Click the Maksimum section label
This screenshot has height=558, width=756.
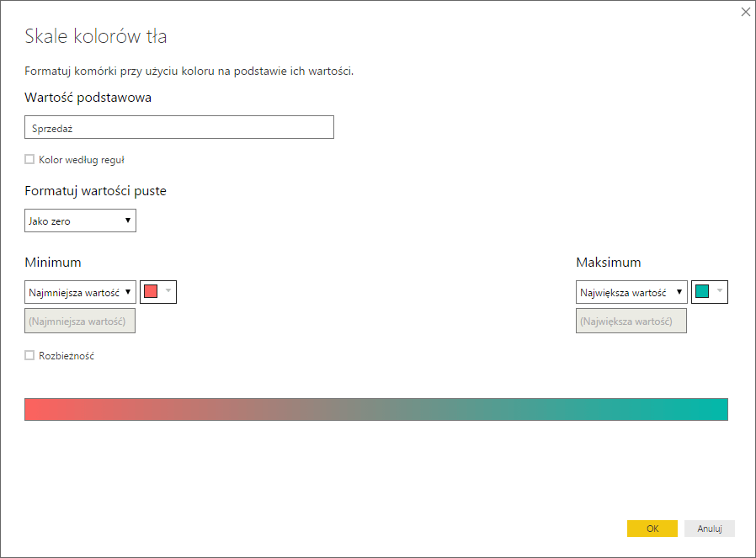coord(608,263)
